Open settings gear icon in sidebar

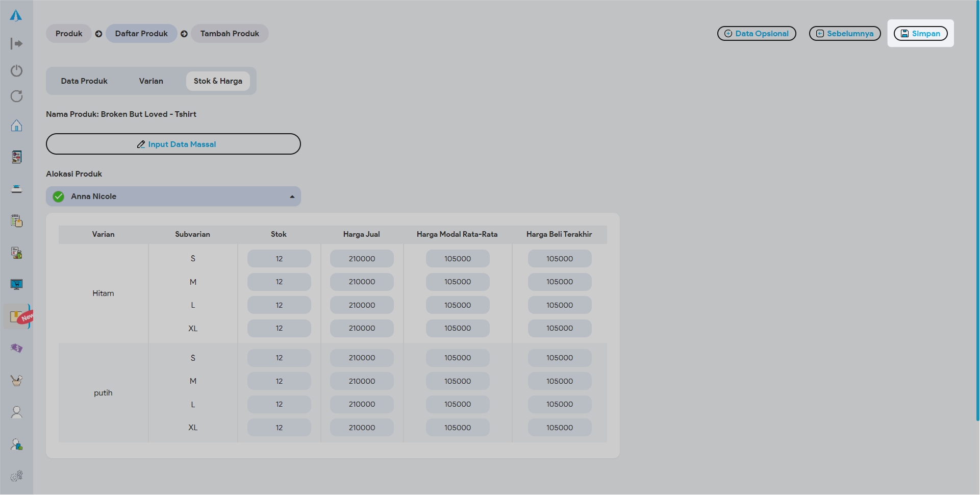coord(16,476)
